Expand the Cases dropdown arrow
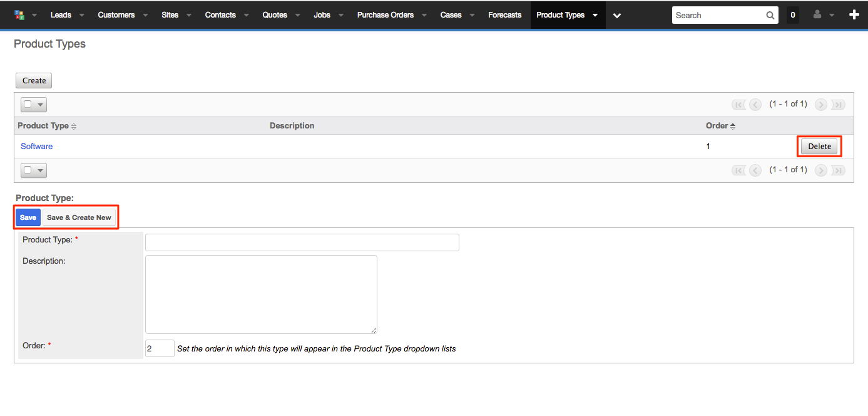868x416 pixels. (472, 15)
